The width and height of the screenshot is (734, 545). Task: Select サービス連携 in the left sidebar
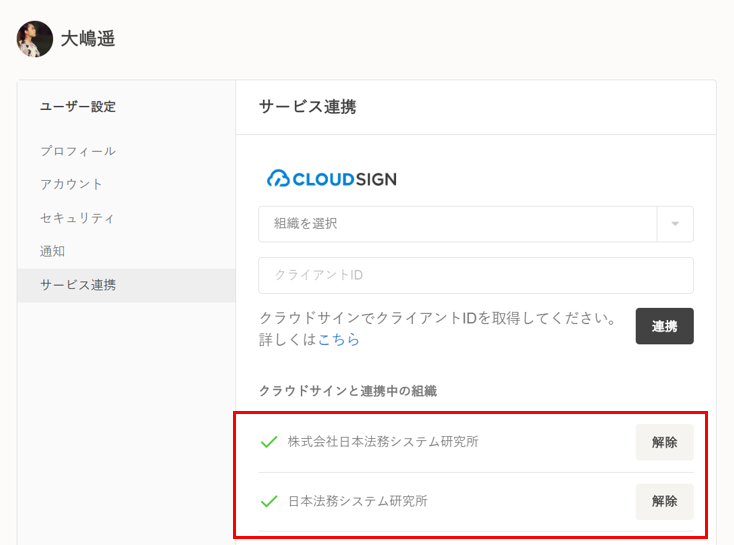pyautogui.click(x=78, y=285)
